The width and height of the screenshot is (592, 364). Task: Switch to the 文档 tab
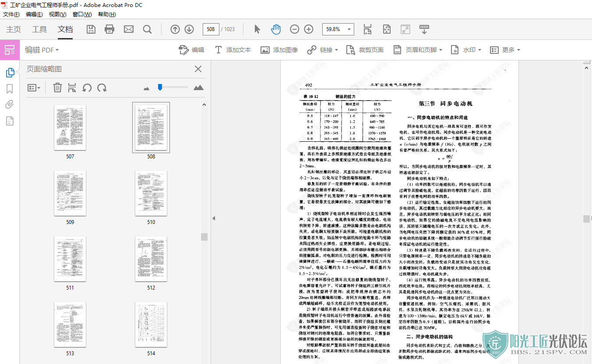pos(65,29)
